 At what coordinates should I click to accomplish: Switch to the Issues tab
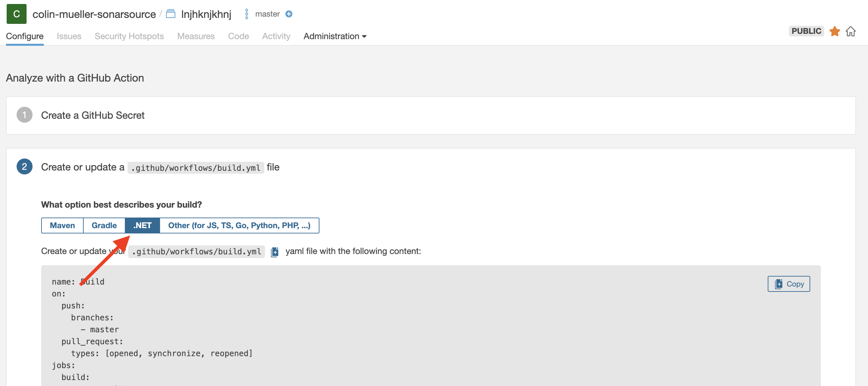[x=69, y=36]
